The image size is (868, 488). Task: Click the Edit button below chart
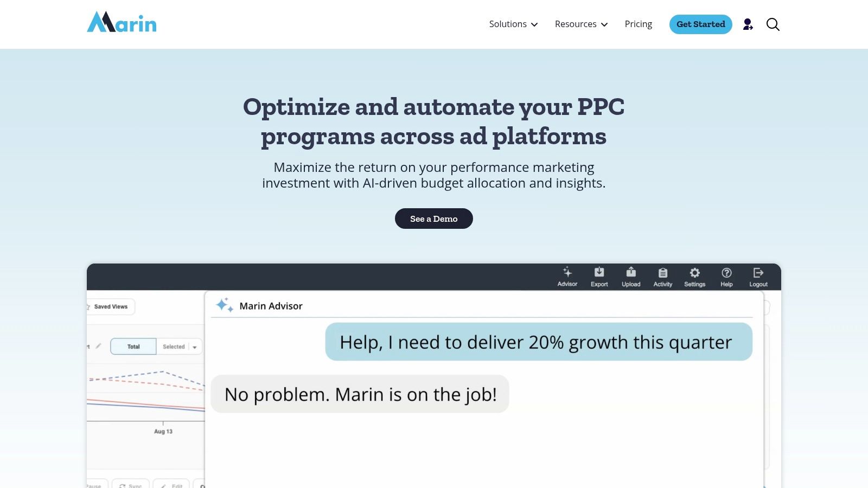(x=171, y=484)
